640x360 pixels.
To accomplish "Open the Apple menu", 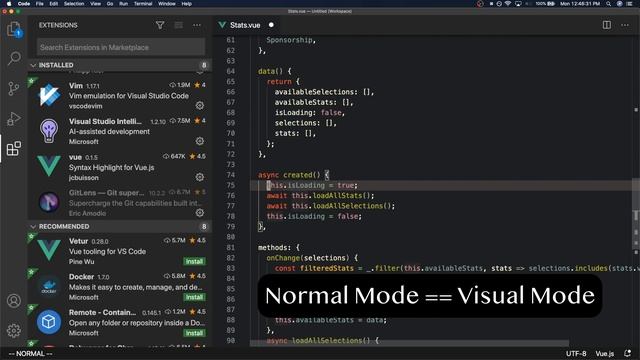I will [9, 4].
